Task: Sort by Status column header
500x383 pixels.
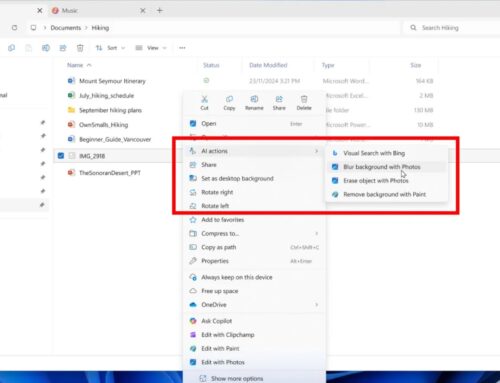Action: click(x=211, y=65)
